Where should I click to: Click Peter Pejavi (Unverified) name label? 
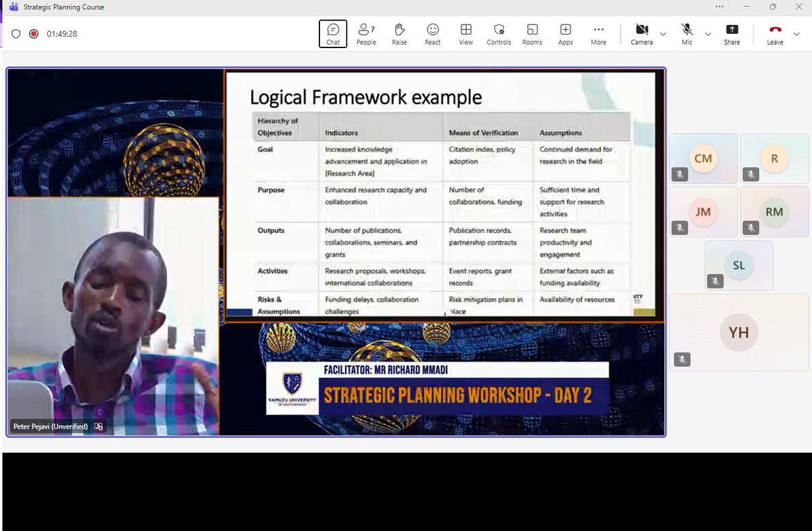tap(52, 427)
